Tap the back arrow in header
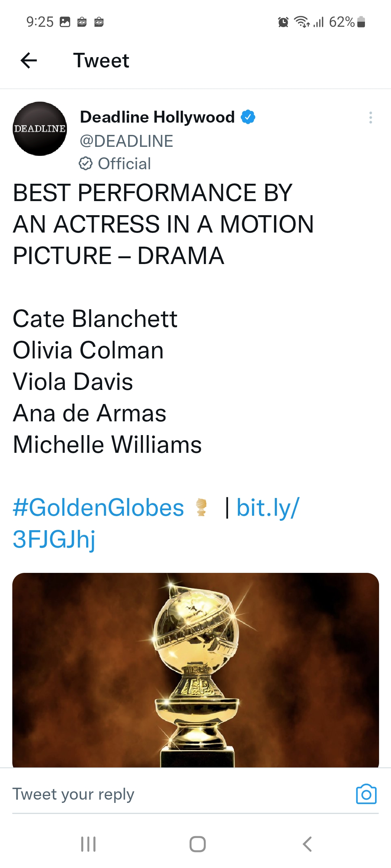Viewport: 391px width, 868px height. pyautogui.click(x=29, y=60)
